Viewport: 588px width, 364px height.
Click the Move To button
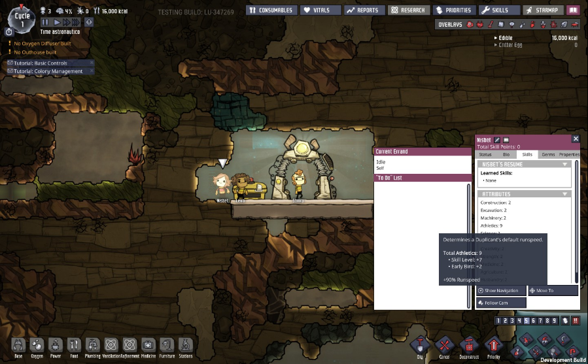[x=553, y=291]
